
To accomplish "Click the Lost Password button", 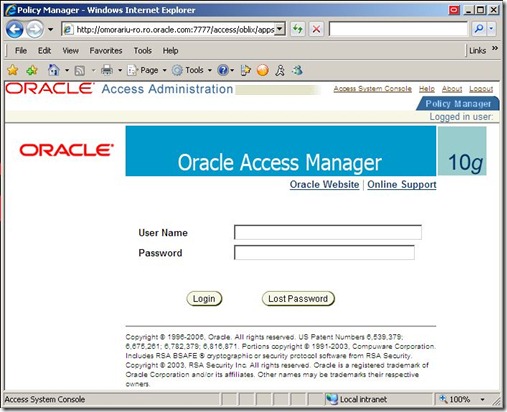I will [298, 299].
